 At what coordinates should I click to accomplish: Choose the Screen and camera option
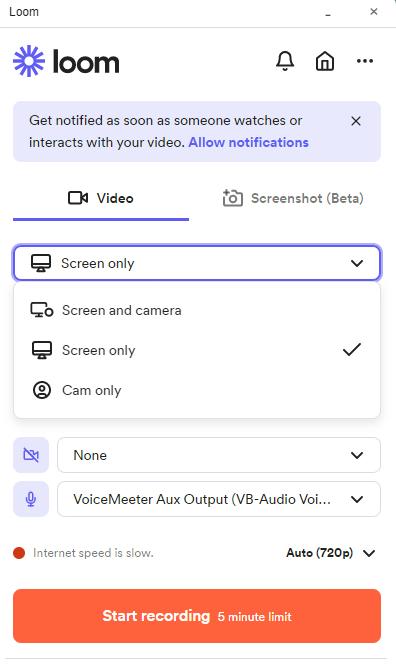coord(197,310)
